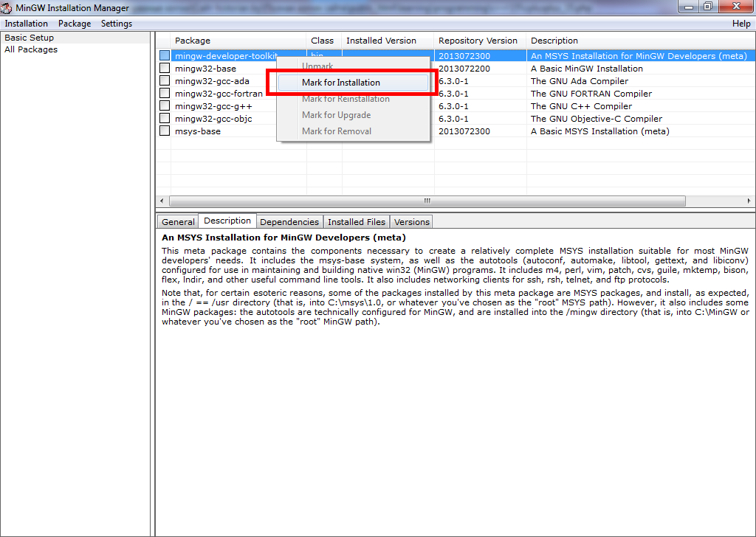Select Basic Setup in left pane

pyautogui.click(x=30, y=38)
